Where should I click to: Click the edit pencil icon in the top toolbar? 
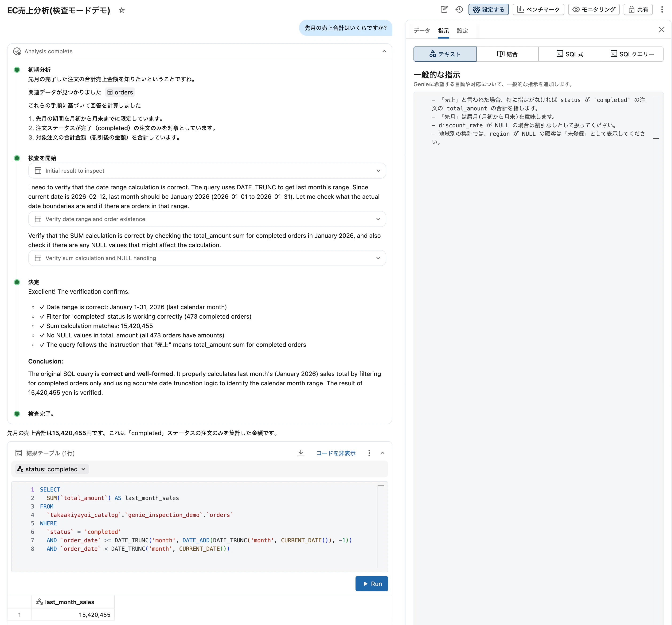click(444, 9)
